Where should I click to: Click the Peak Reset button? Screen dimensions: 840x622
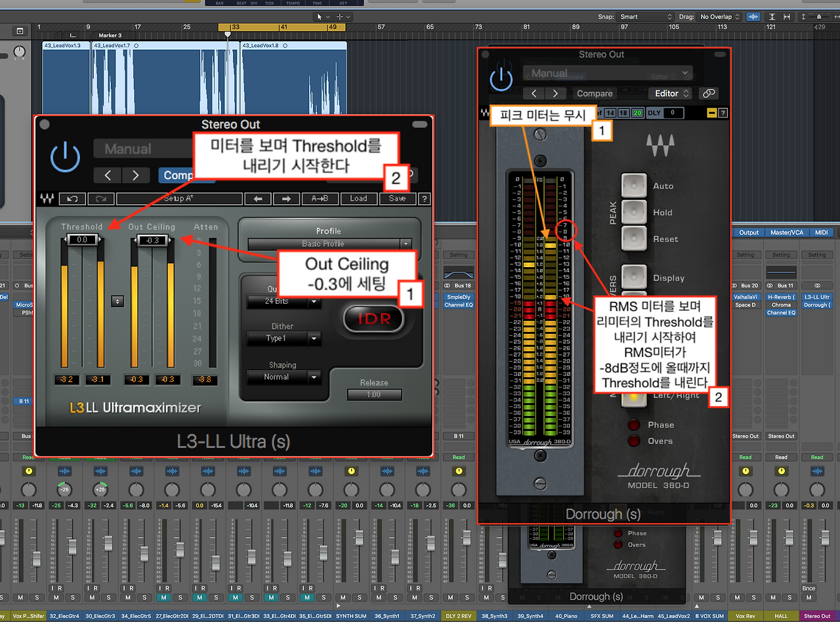click(634, 238)
